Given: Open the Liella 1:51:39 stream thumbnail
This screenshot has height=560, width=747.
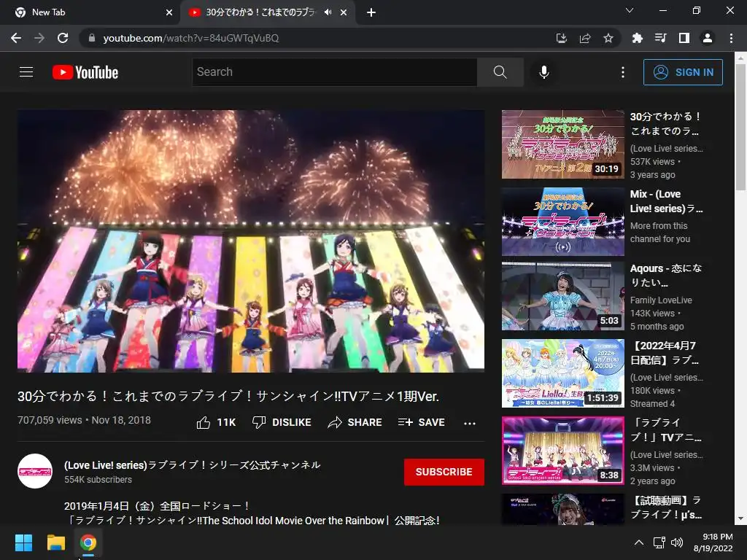Looking at the screenshot, I should click(562, 373).
